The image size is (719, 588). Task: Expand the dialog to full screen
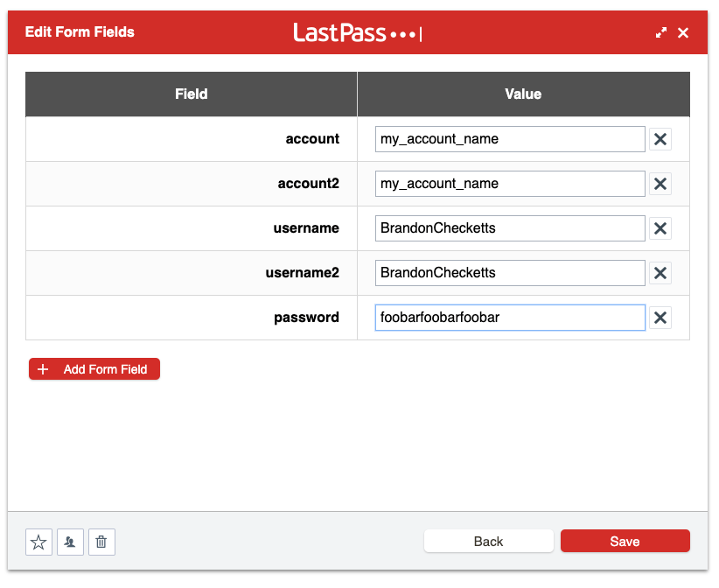pos(661,31)
